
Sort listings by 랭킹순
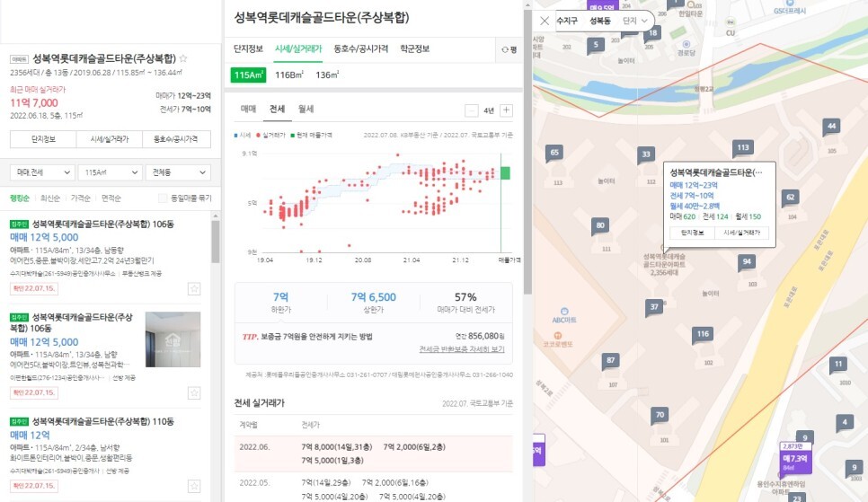point(20,198)
